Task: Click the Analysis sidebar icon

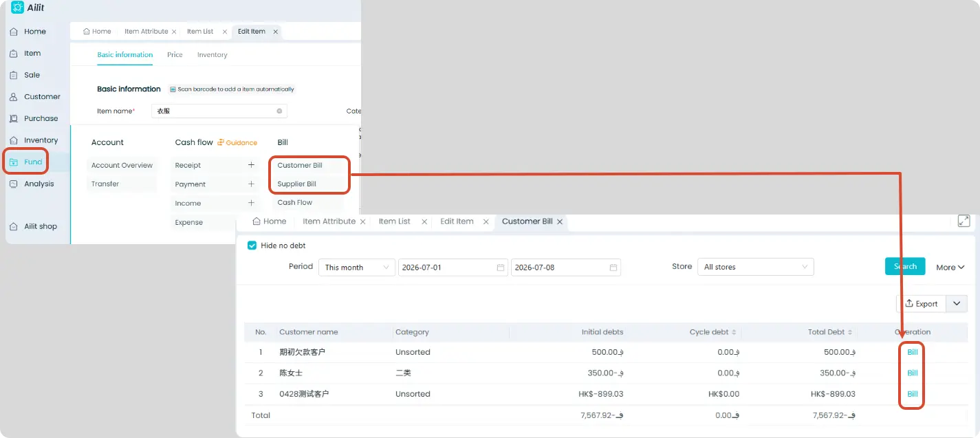Action: (x=14, y=184)
